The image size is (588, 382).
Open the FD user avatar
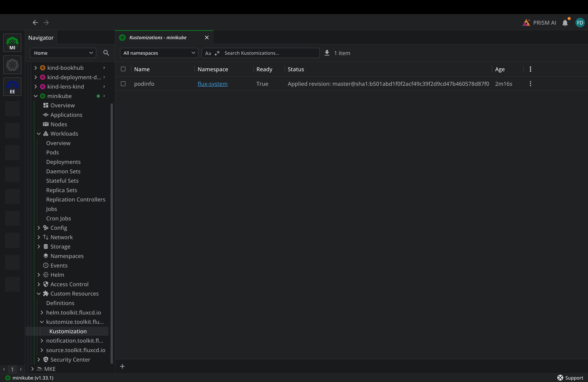click(x=580, y=23)
